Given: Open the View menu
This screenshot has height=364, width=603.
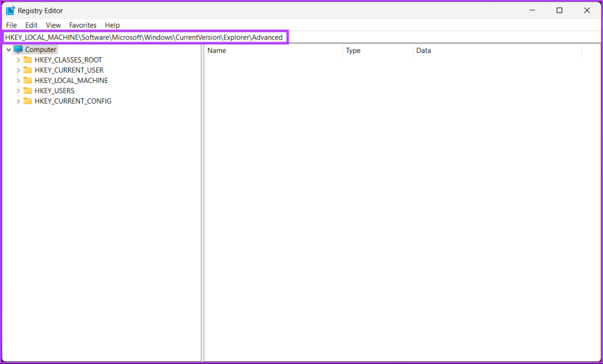Looking at the screenshot, I should point(53,25).
